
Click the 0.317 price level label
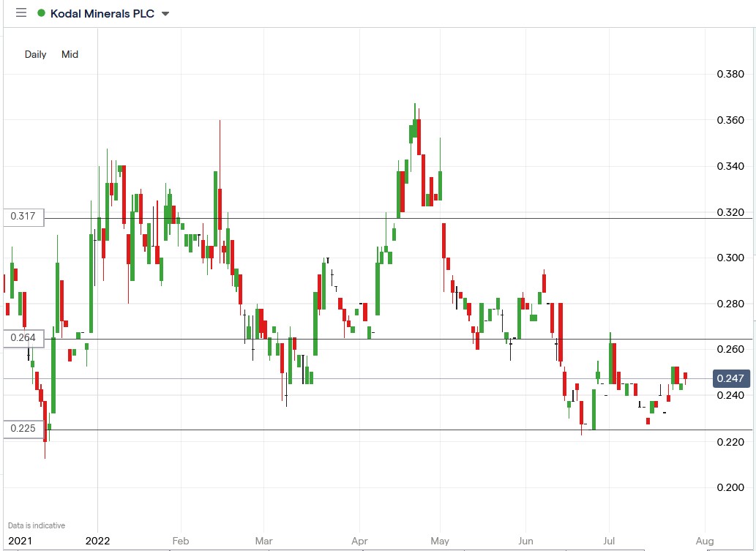22,217
